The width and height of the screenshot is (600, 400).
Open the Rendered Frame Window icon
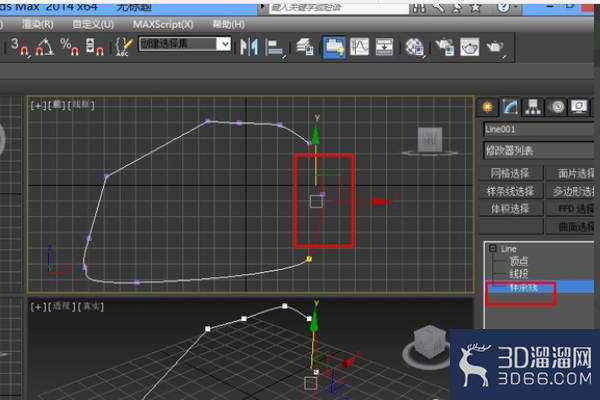click(470, 47)
